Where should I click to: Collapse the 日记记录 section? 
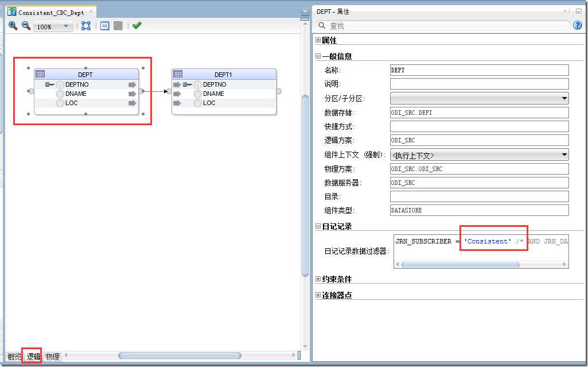coord(318,226)
